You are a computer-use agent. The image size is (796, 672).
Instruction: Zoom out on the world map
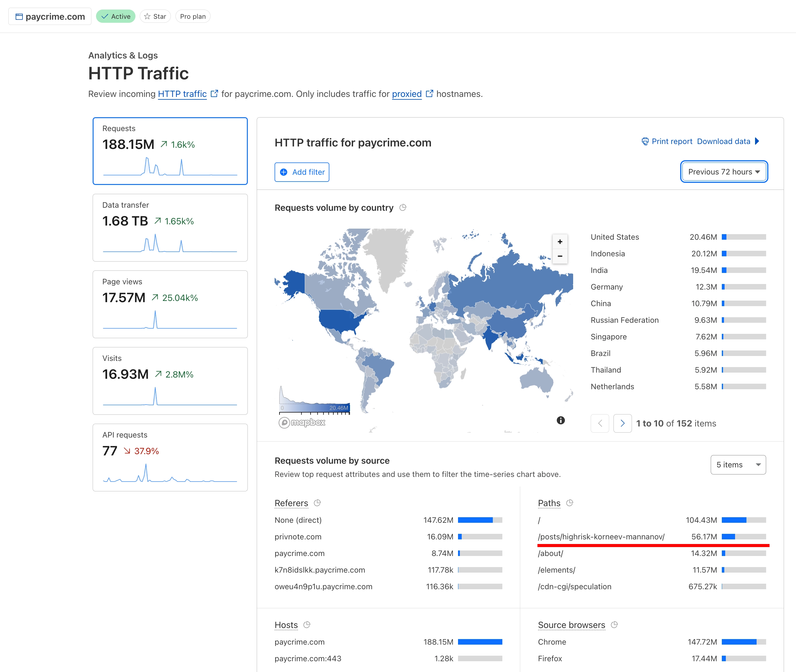tap(560, 256)
